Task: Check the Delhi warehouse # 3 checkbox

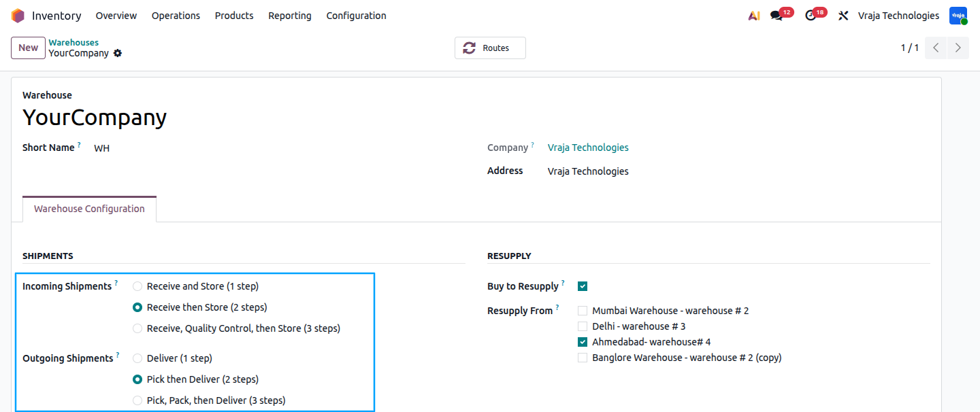Action: click(583, 326)
